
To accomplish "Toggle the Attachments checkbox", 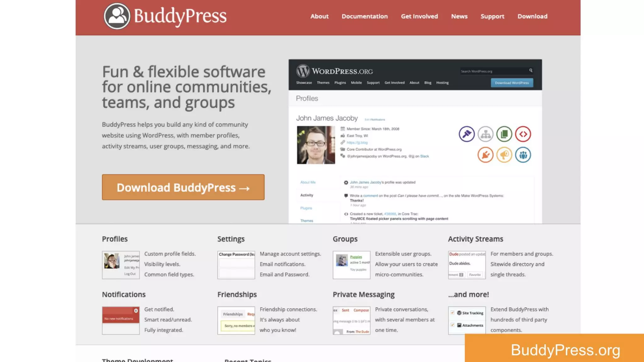I will coord(452,325).
